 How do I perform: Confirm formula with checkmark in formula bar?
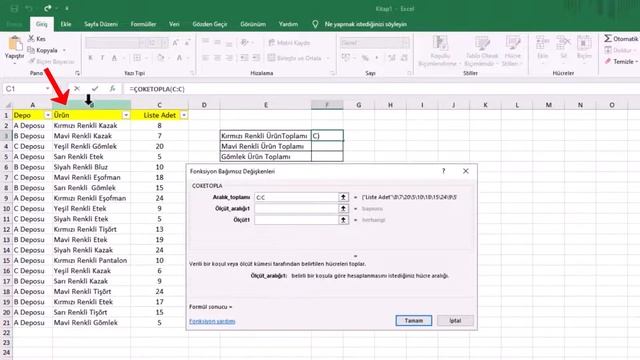(95, 89)
